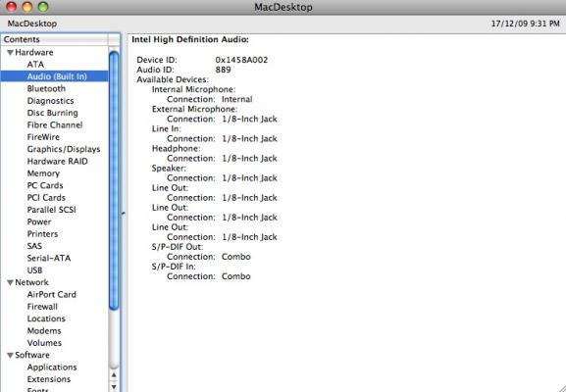Open Volumes under Network
The image size is (566, 392).
coord(44,343)
